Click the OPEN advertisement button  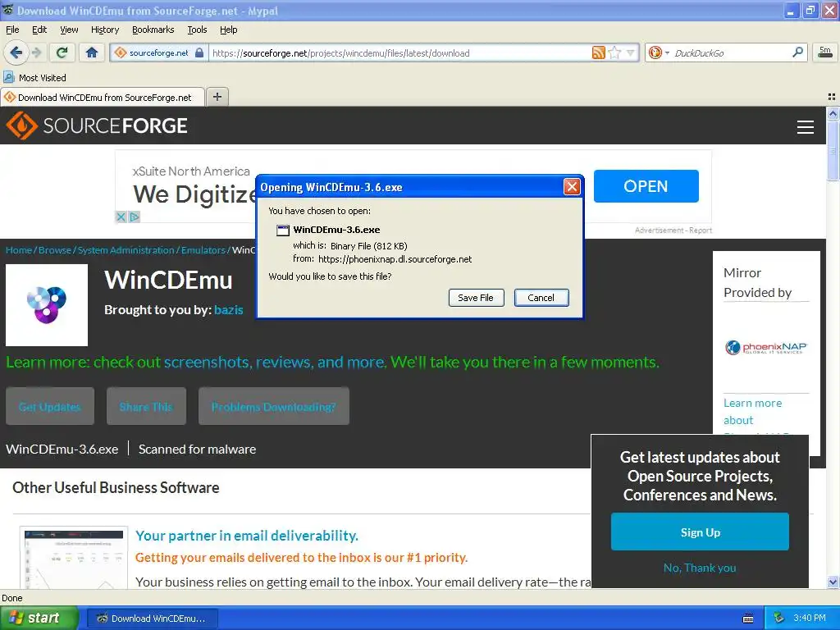point(646,186)
